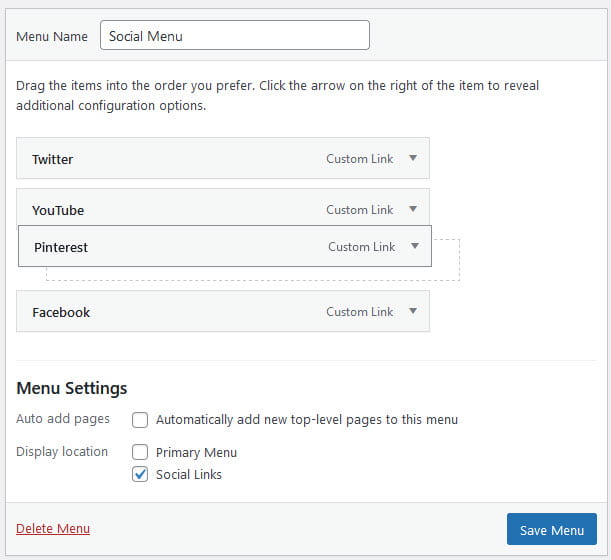Click Custom Link label on Twitter item
611x560 pixels.
click(360, 159)
